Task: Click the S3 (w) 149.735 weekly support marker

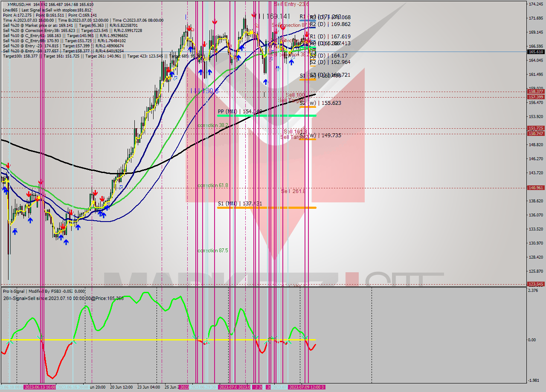Action: coord(314,135)
